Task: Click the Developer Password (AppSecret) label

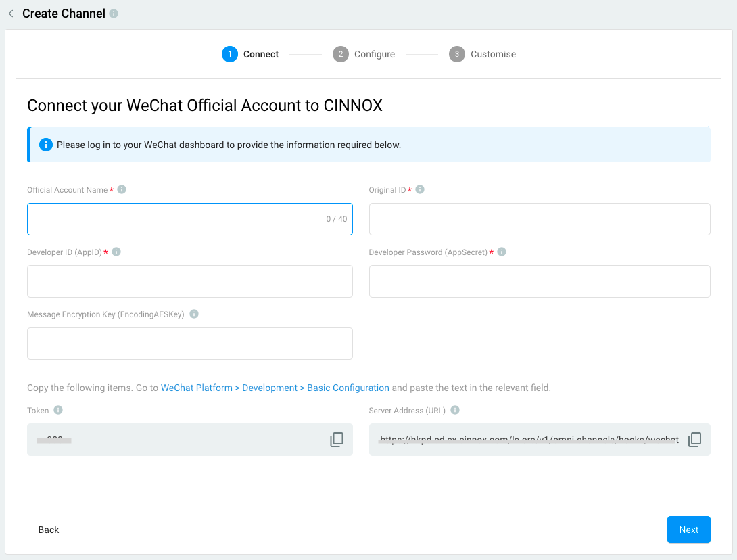Action: tap(428, 252)
